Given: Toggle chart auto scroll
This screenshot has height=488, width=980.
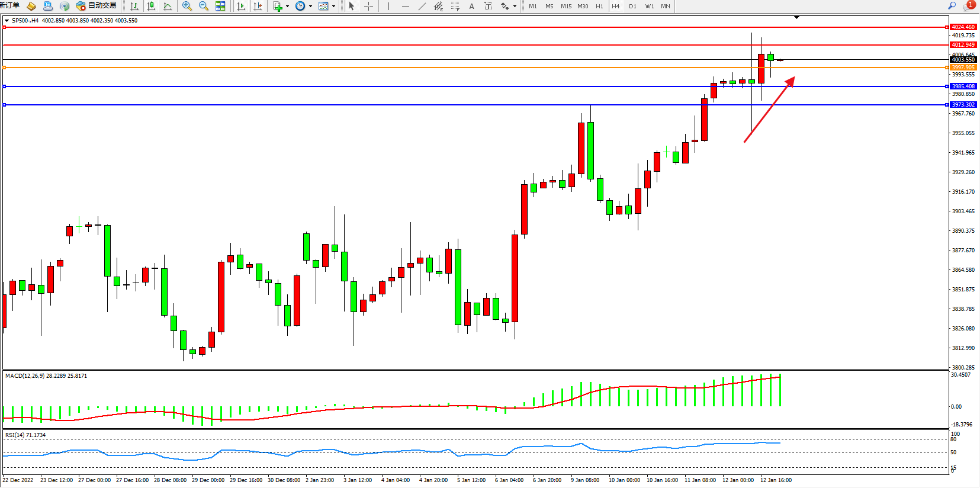Looking at the screenshot, I should [241, 6].
